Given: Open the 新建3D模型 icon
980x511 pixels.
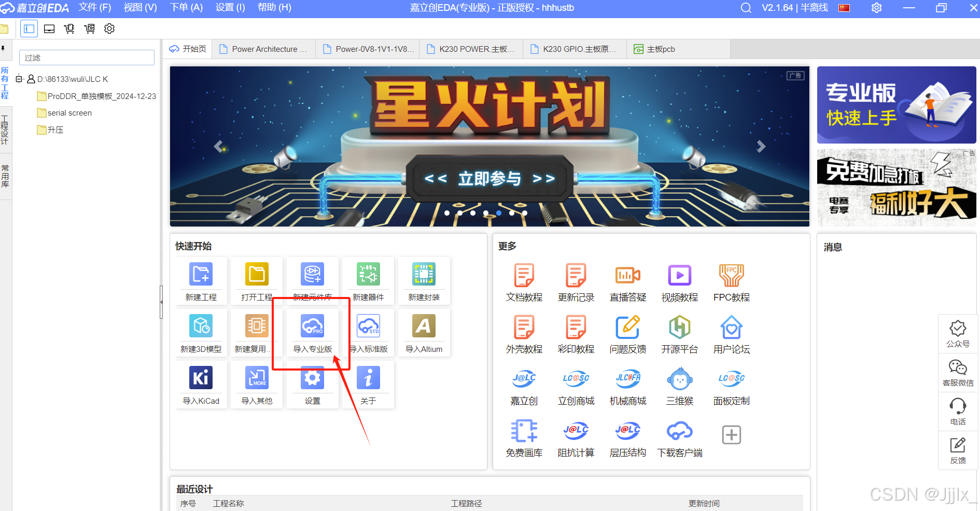Looking at the screenshot, I should click(201, 326).
